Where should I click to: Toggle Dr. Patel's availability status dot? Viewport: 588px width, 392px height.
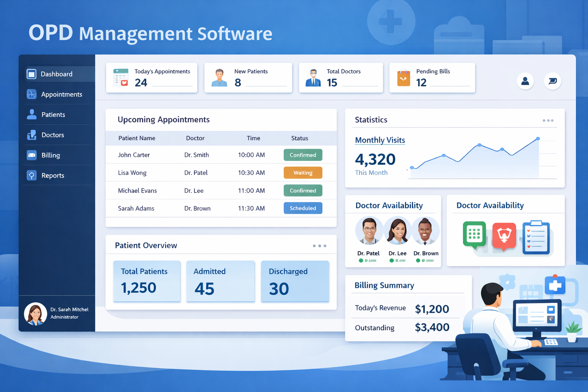pos(360,261)
